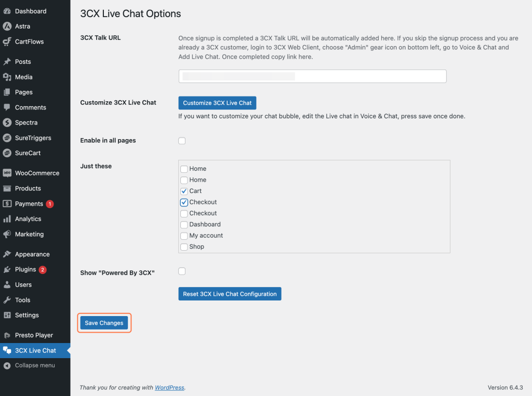532x396 pixels.
Task: Click the CartFlows icon in sidebar
Action: coord(7,42)
